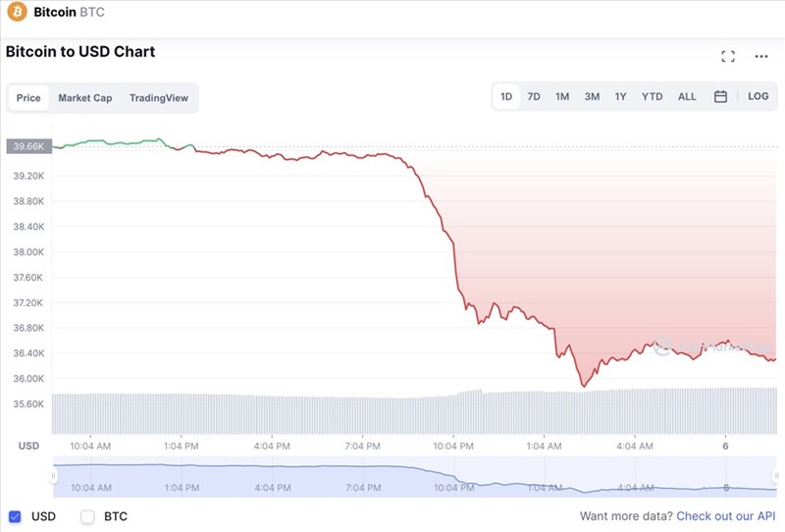Open the three-dot more options menu
The height and width of the screenshot is (532, 785).
(x=761, y=56)
